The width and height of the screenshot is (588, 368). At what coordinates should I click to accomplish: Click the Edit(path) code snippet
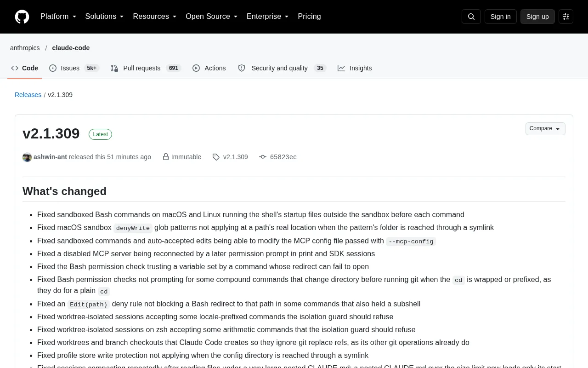[89, 305]
